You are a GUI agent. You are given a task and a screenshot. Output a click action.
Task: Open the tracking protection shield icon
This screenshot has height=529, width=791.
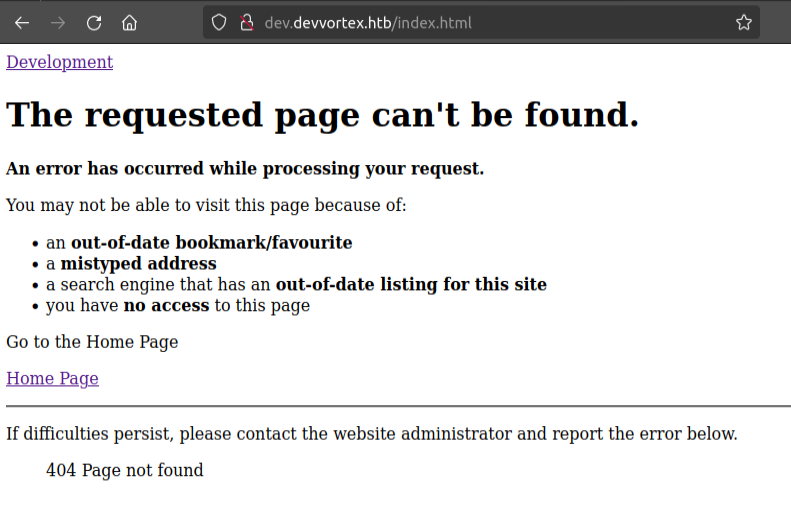pyautogui.click(x=219, y=22)
